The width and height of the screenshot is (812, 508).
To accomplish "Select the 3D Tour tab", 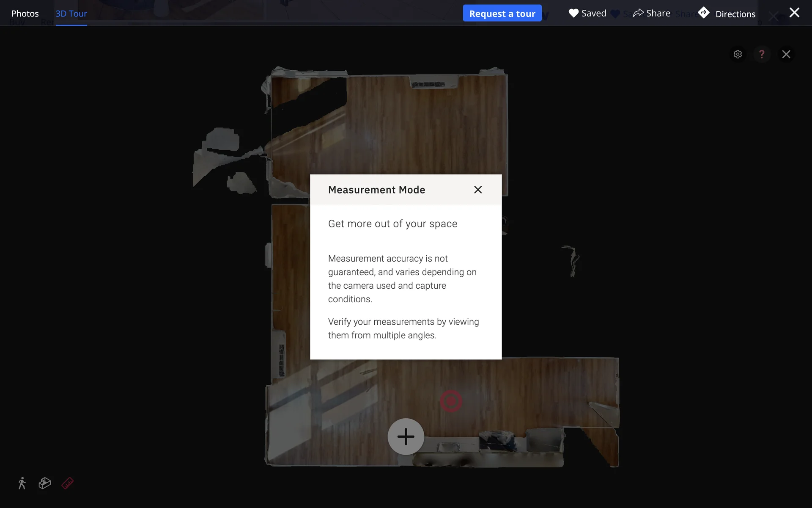I will point(71,14).
